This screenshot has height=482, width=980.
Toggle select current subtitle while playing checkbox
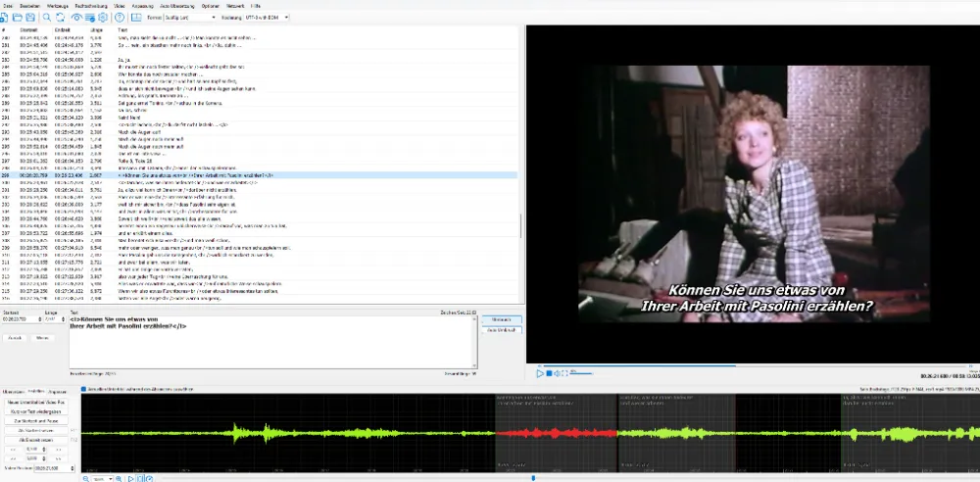[x=83, y=389]
